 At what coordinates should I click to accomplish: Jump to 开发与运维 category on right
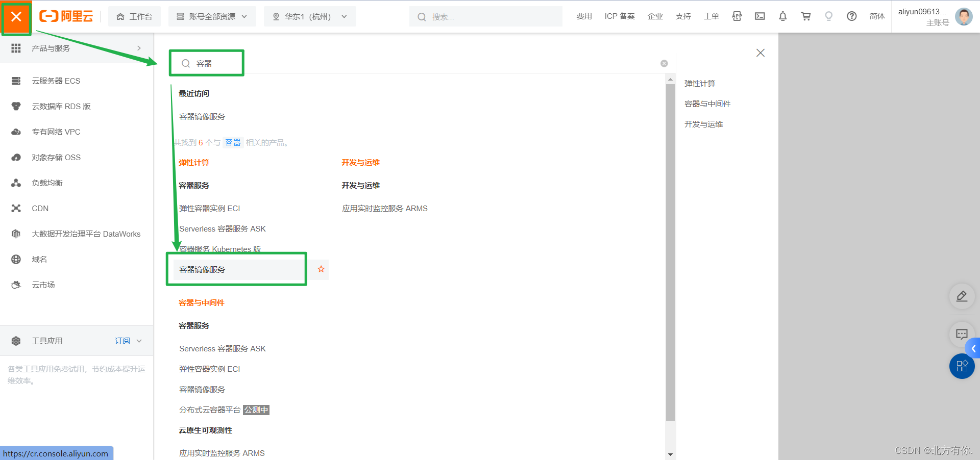(703, 124)
